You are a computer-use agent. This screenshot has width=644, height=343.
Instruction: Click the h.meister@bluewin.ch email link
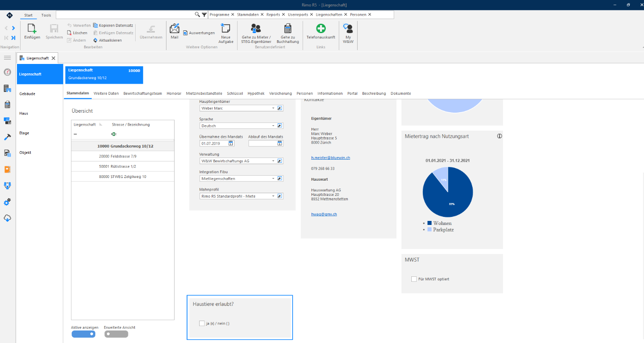coord(331,158)
